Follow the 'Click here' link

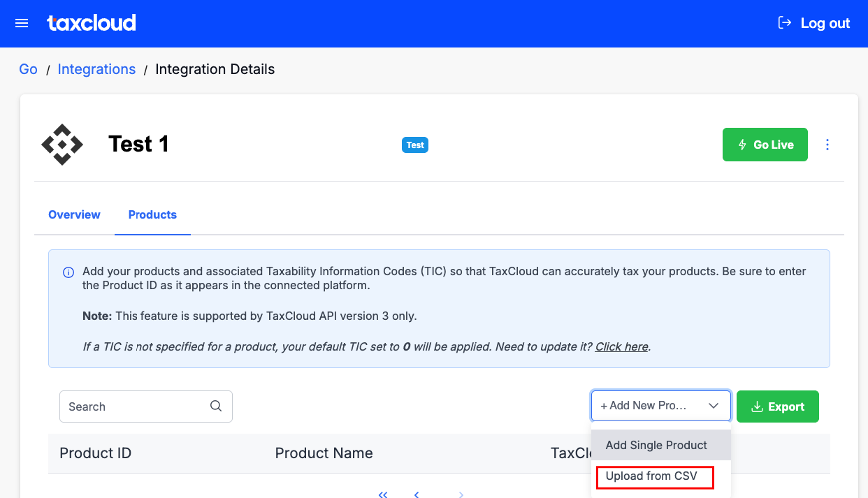pyautogui.click(x=621, y=346)
